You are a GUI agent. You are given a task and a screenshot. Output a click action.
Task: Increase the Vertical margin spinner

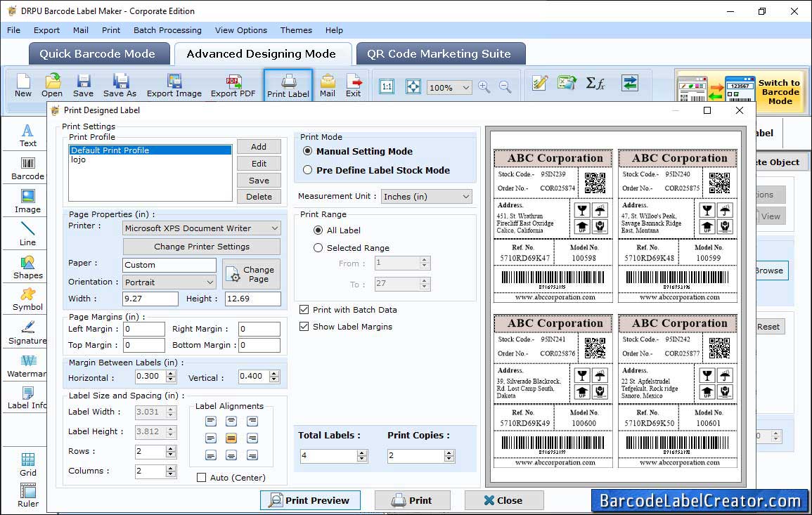[274, 373]
